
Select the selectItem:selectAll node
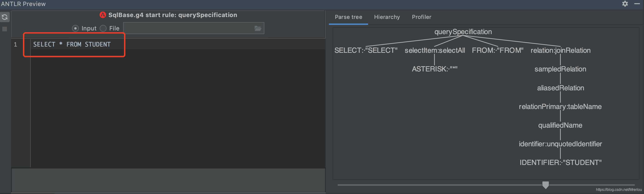[x=435, y=50]
